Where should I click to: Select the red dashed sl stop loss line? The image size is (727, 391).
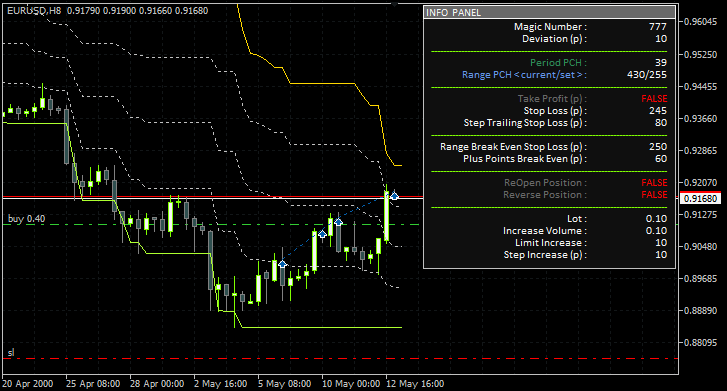(x=340, y=359)
